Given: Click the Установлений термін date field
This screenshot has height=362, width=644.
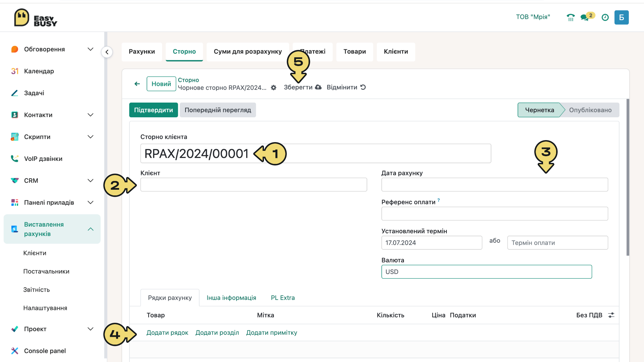Looking at the screenshot, I should point(432,243).
